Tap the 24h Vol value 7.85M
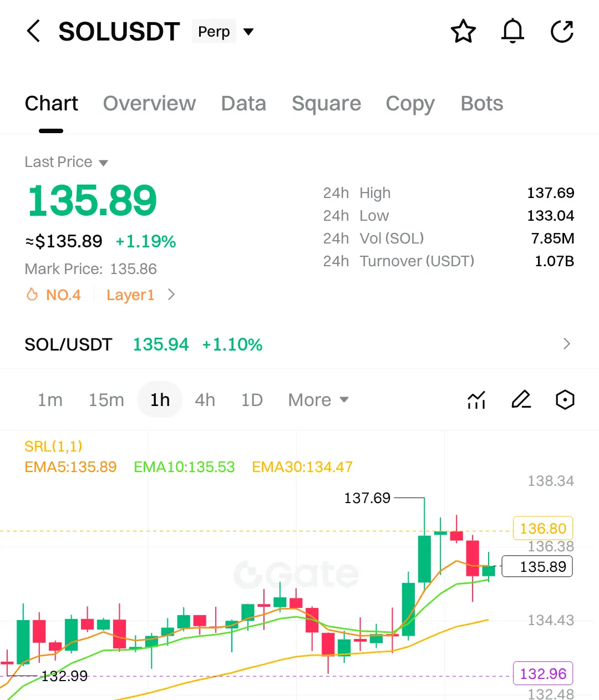This screenshot has height=700, width=599. point(552,239)
